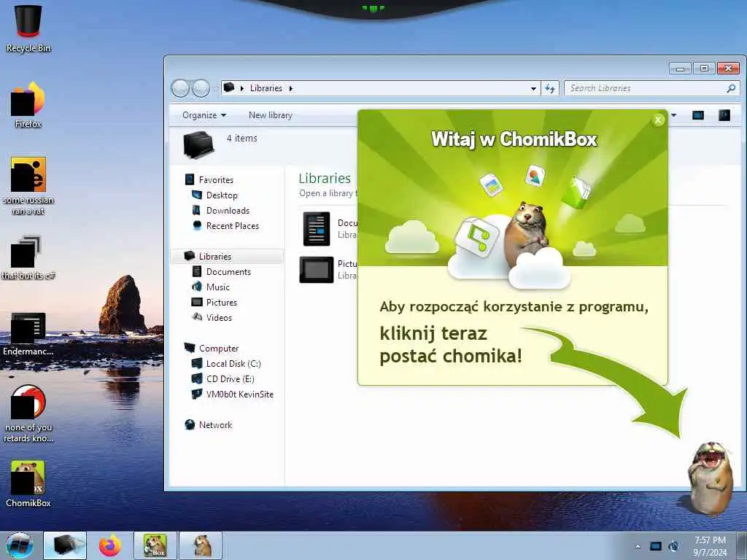
Task: Open the address bar history dropdown
Action: [533, 88]
